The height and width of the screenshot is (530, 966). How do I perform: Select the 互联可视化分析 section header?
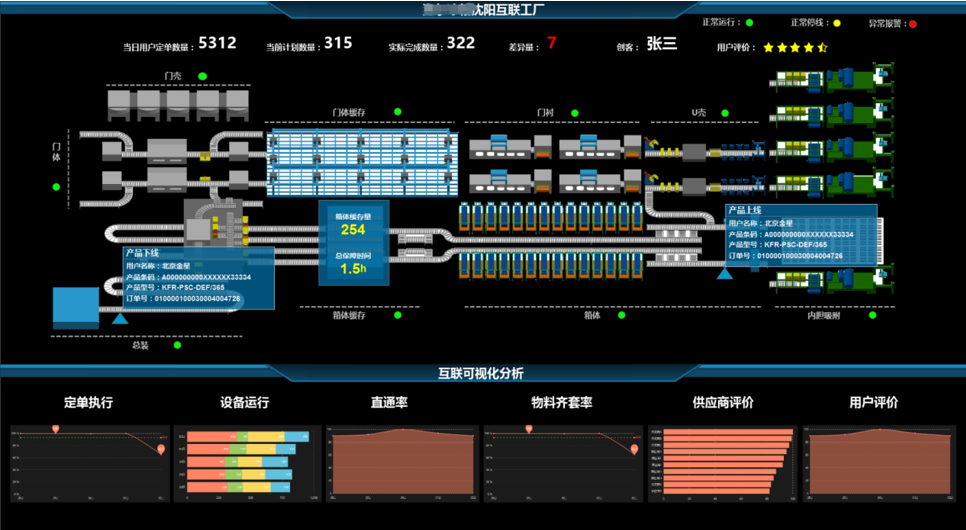[x=481, y=373]
